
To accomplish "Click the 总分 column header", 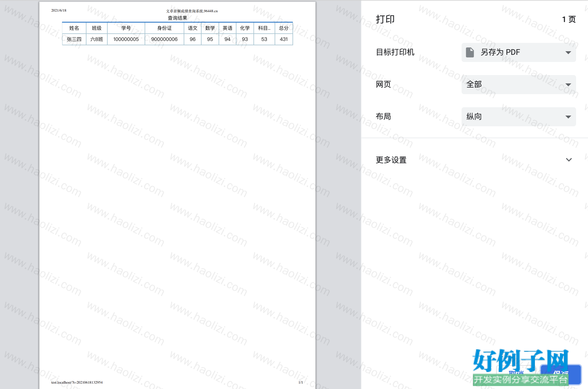I will pos(284,28).
